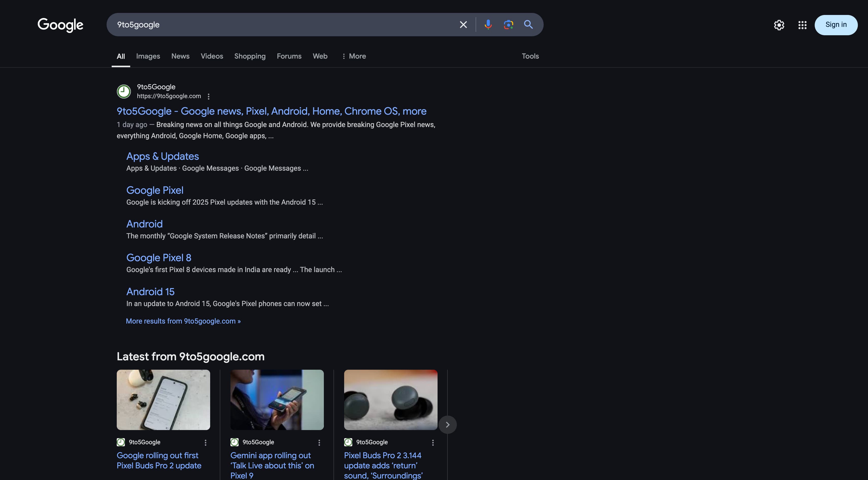868x480 pixels.
Task: Open the Google apps grid icon
Action: [802, 25]
